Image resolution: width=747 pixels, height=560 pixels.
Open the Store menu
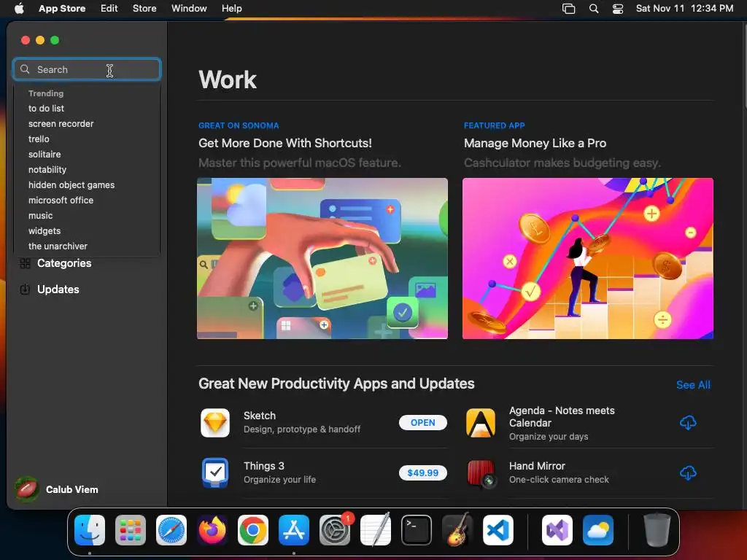tap(144, 9)
